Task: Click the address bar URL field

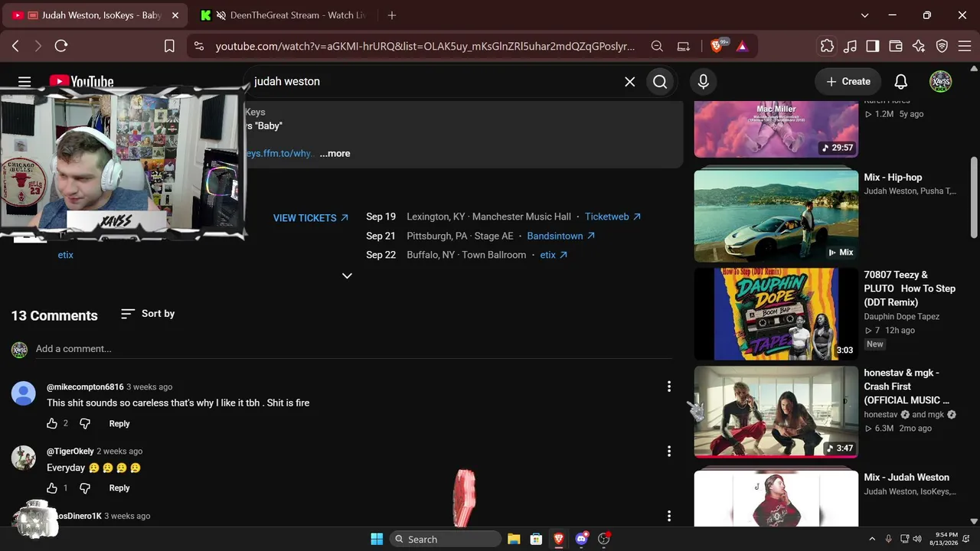Action: 425,46
